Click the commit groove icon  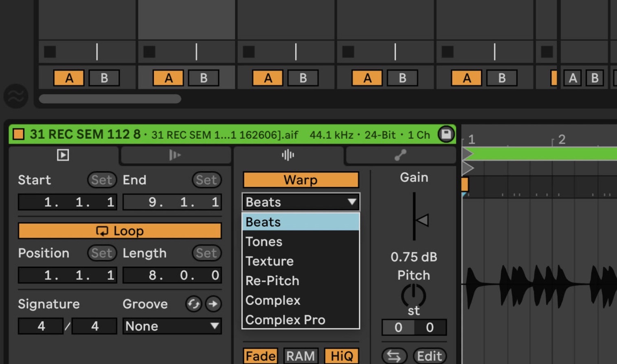(x=213, y=304)
